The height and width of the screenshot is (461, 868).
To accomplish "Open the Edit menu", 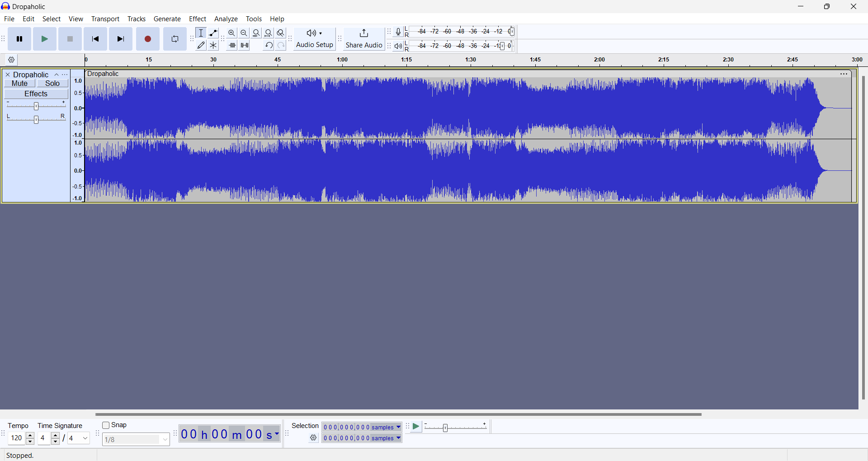I will pos(29,19).
